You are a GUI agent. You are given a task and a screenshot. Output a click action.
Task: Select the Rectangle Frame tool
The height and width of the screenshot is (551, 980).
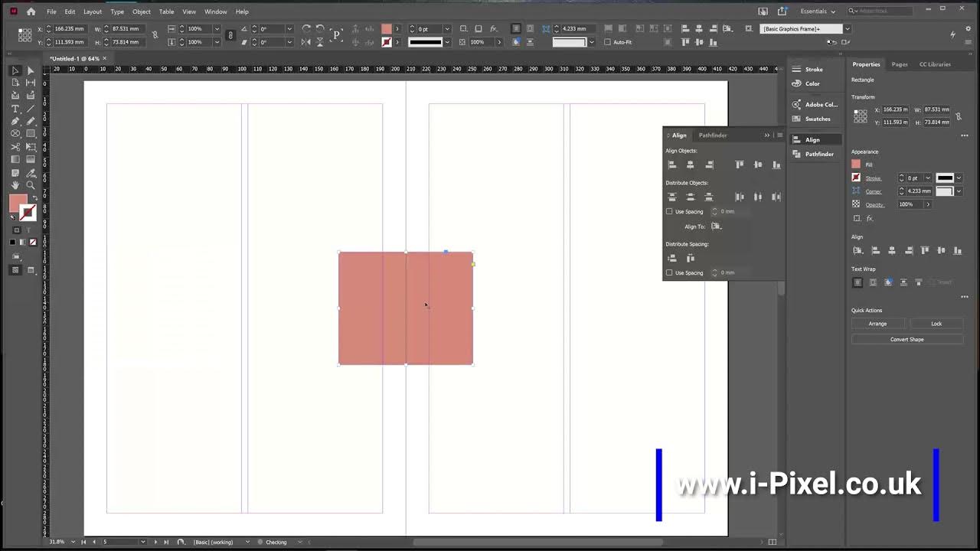pyautogui.click(x=15, y=134)
